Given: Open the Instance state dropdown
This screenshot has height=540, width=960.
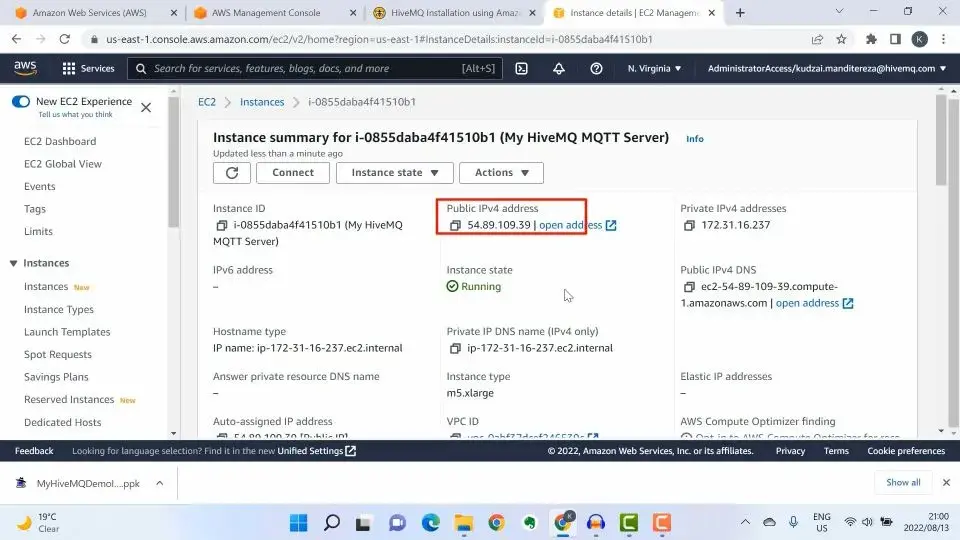Looking at the screenshot, I should 395,173.
